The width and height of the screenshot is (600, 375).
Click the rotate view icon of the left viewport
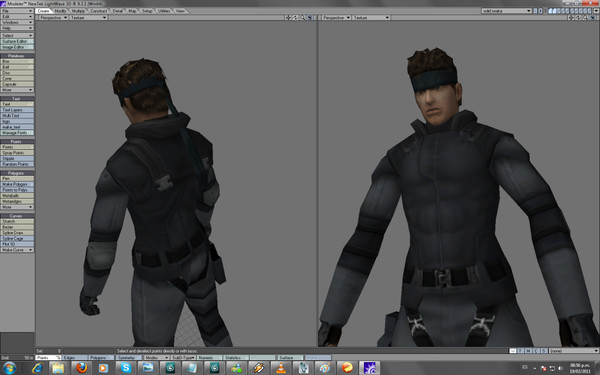(x=295, y=18)
